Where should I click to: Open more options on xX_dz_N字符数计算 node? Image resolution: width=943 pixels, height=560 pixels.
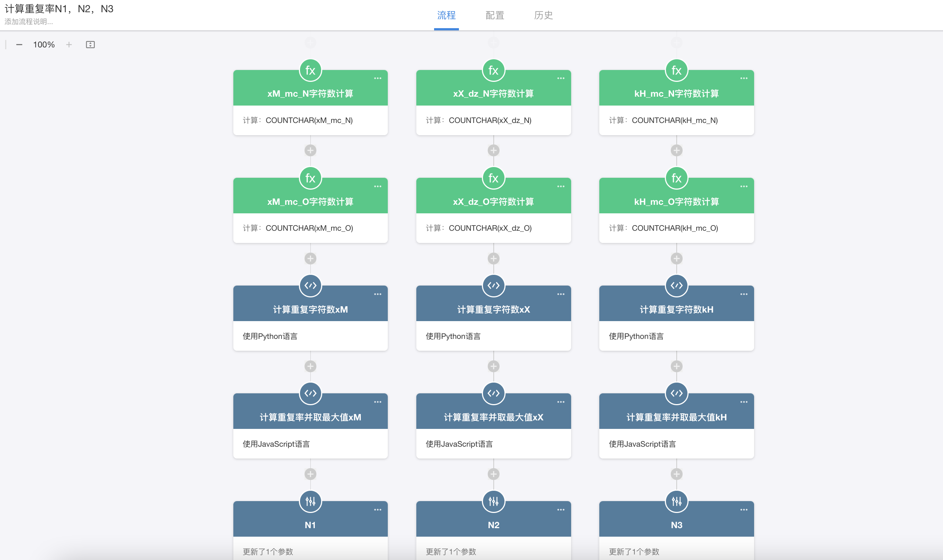pos(560,79)
